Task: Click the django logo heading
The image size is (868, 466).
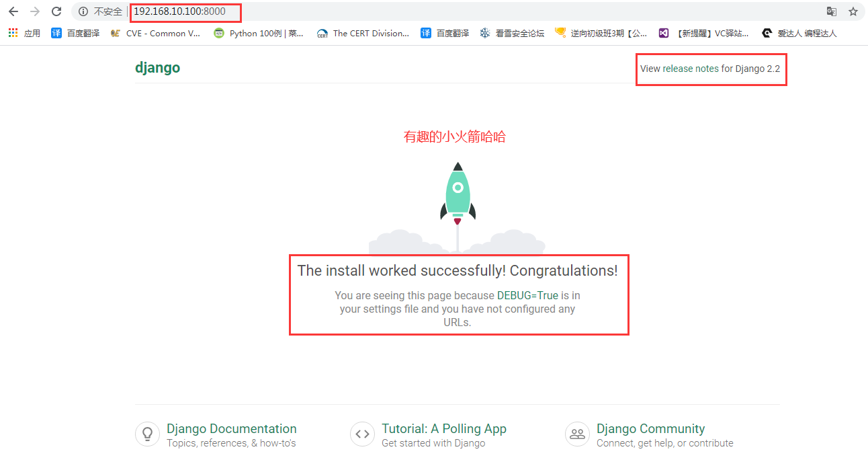Action: coord(157,68)
